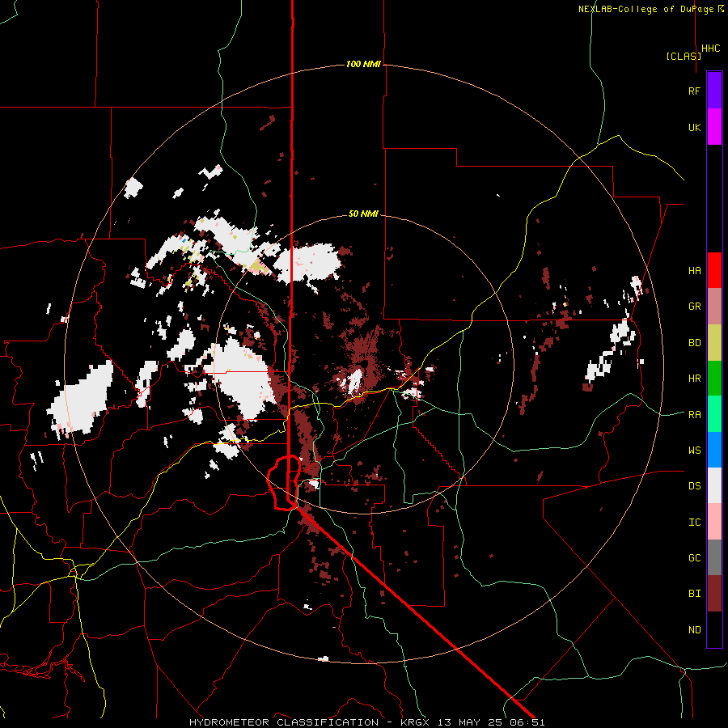The height and width of the screenshot is (728, 728).
Task: Click the UK legend label
Action: [x=695, y=127]
